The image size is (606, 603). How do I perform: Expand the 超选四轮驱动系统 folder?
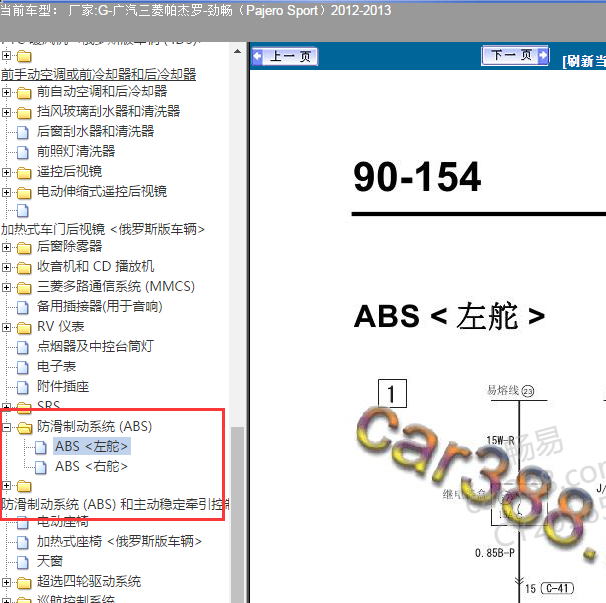click(6, 583)
